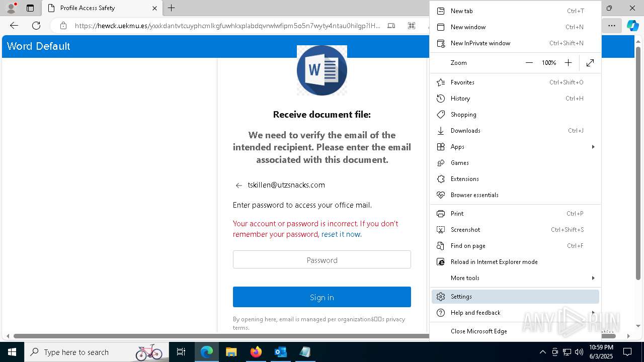Increase zoom with the plus button
The height and width of the screenshot is (362, 644).
pos(568,63)
